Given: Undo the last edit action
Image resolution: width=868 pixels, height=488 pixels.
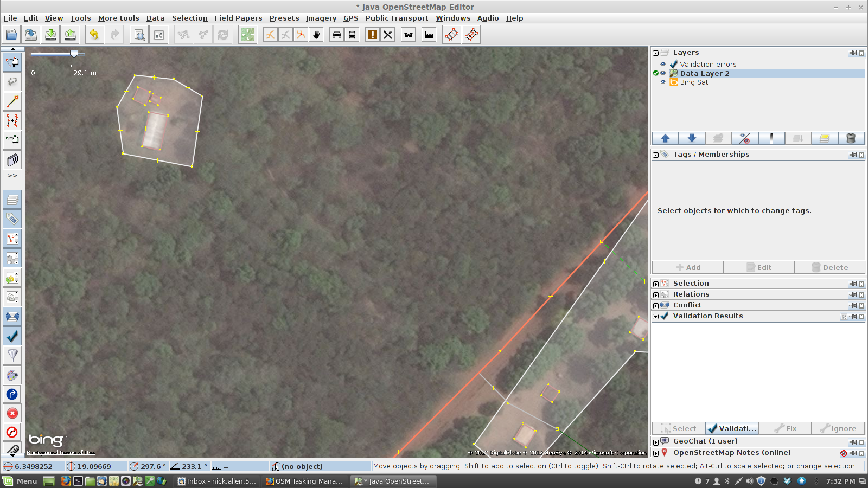Looking at the screenshot, I should click(x=94, y=35).
